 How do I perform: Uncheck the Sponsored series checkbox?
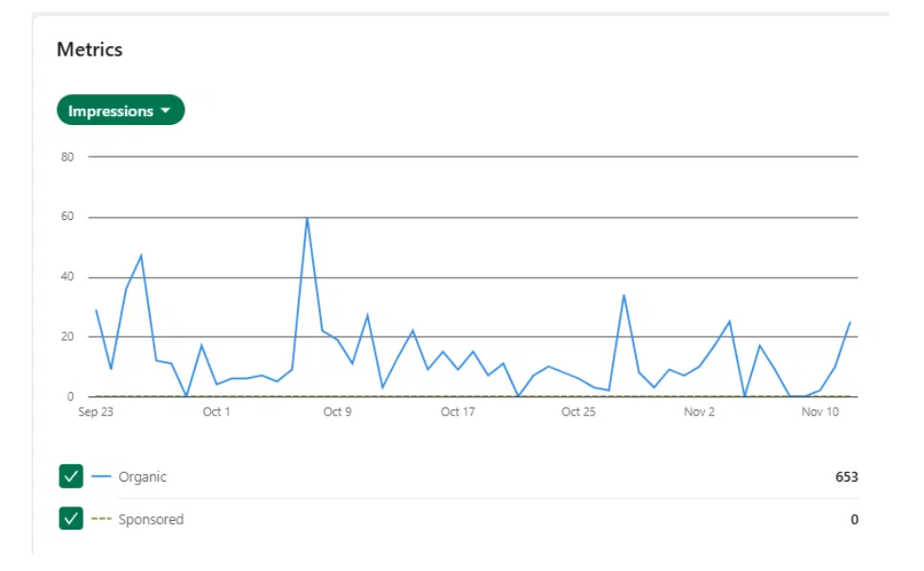(71, 519)
